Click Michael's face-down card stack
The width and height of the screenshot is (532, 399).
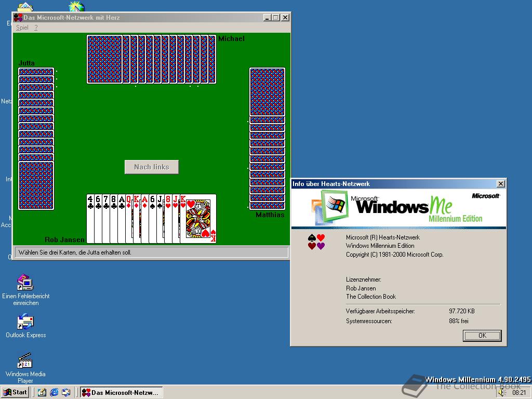[151, 59]
